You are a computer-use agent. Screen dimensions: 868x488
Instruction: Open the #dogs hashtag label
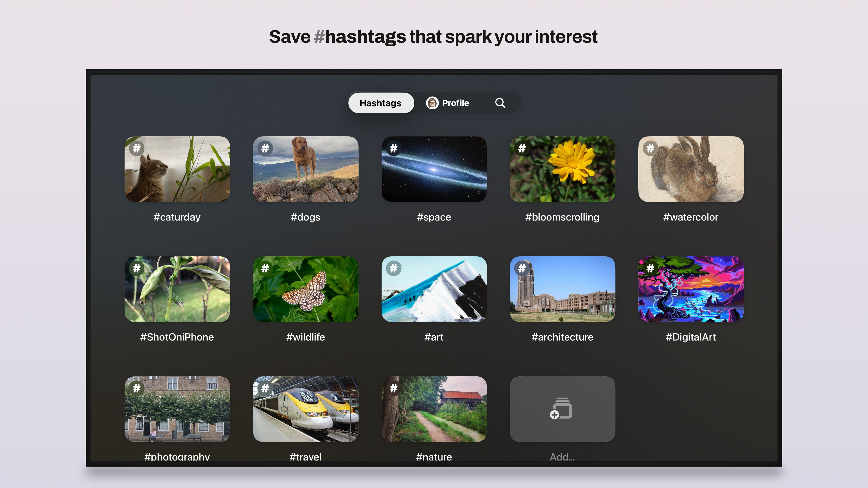coord(305,217)
